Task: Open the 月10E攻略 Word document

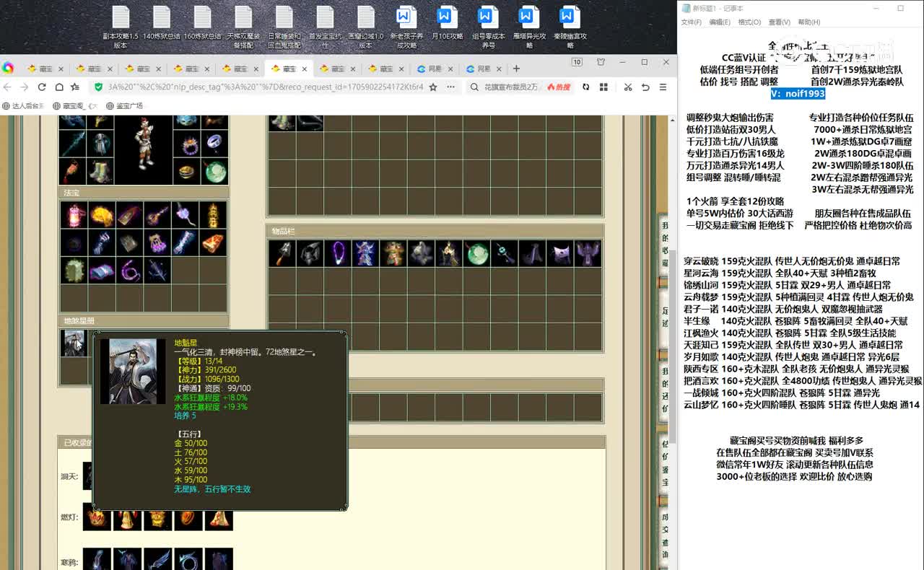Action: 448,24
